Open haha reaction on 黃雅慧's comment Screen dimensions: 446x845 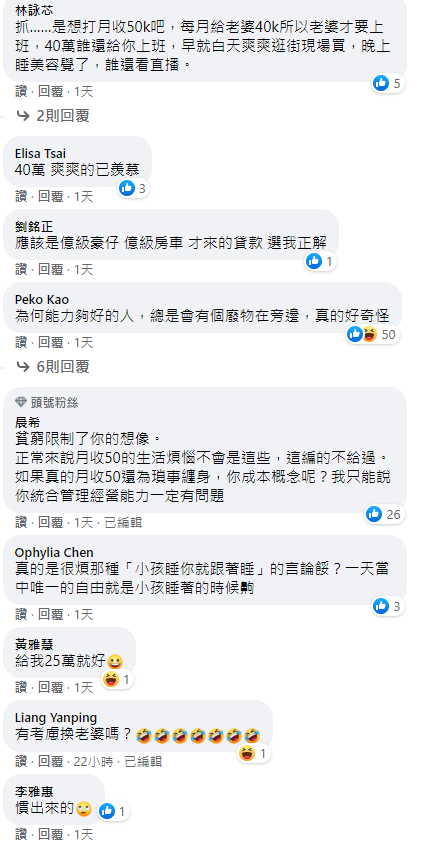(x=117, y=680)
